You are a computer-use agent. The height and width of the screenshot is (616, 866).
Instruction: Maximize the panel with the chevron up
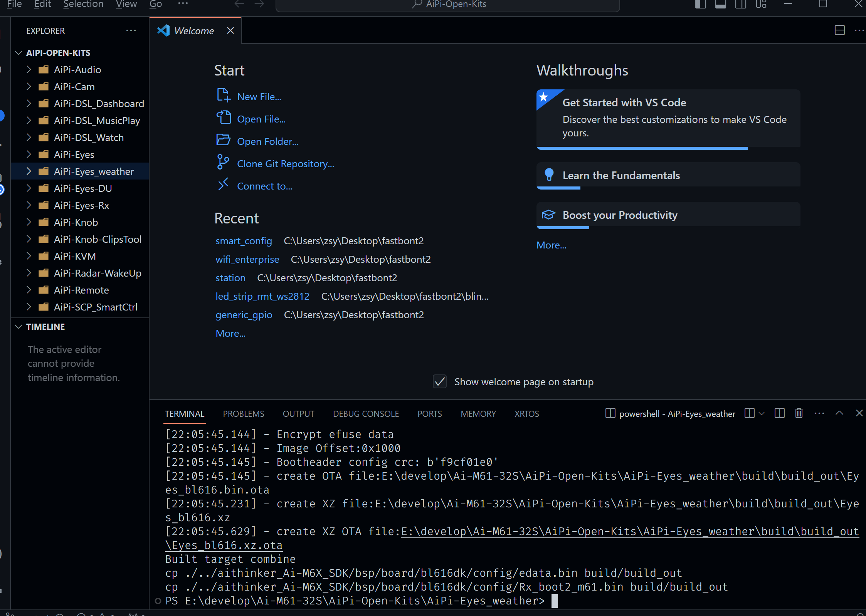(x=839, y=413)
